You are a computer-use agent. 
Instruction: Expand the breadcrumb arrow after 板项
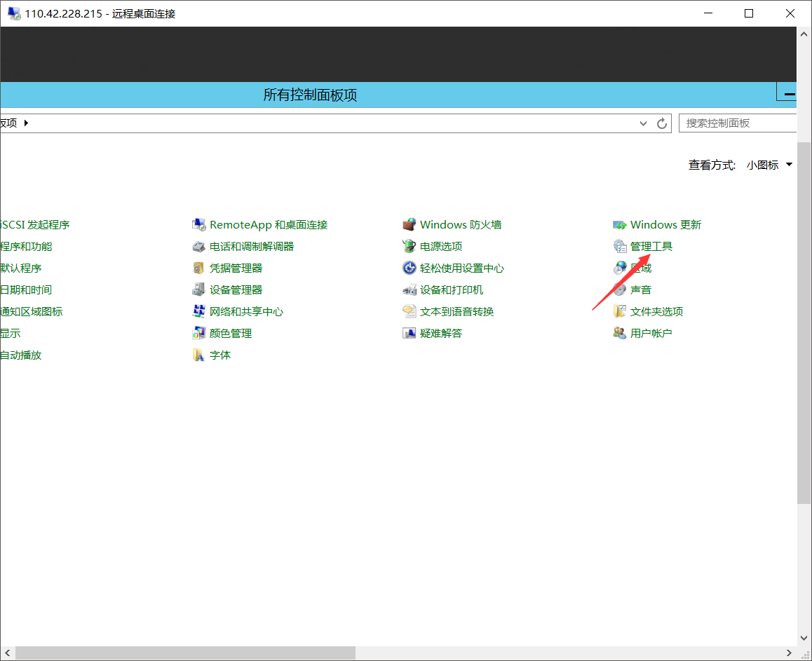[x=27, y=123]
